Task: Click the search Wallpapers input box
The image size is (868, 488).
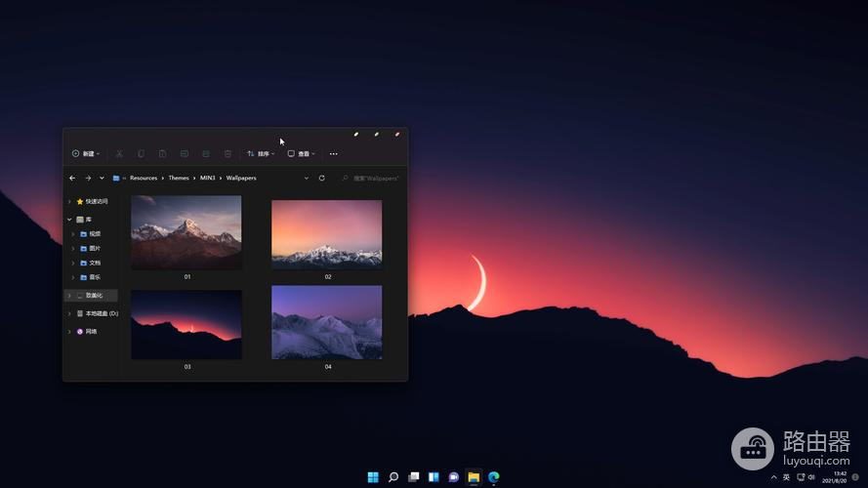Action: (x=375, y=178)
